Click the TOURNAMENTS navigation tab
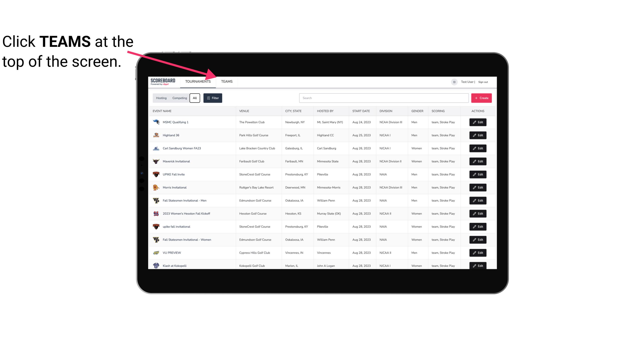 (198, 82)
